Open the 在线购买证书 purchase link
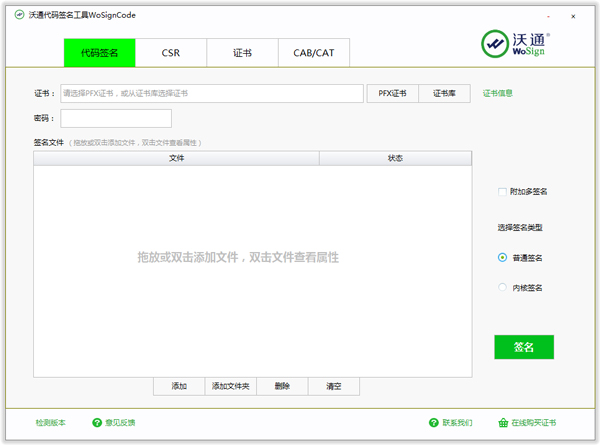The image size is (600, 445). pyautogui.click(x=533, y=422)
